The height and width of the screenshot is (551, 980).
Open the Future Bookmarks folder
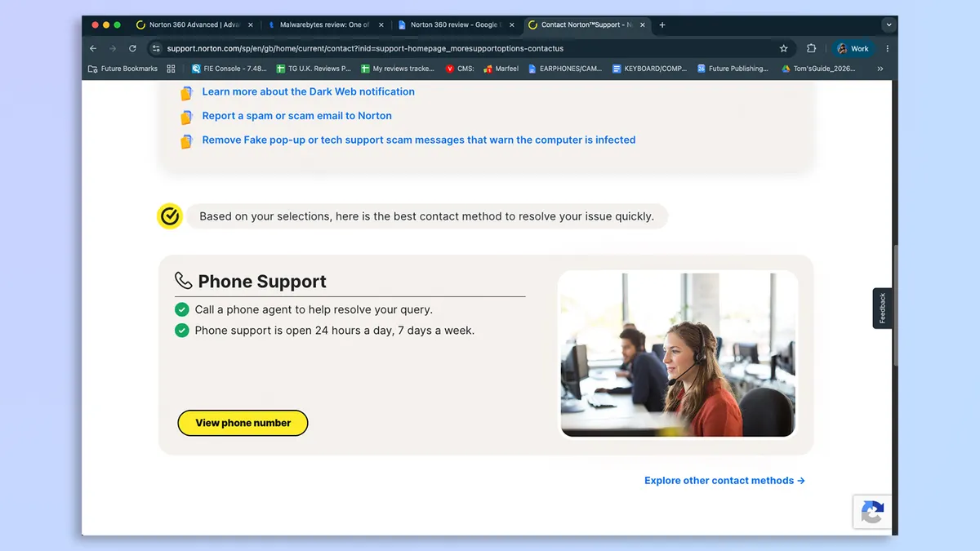coord(123,69)
